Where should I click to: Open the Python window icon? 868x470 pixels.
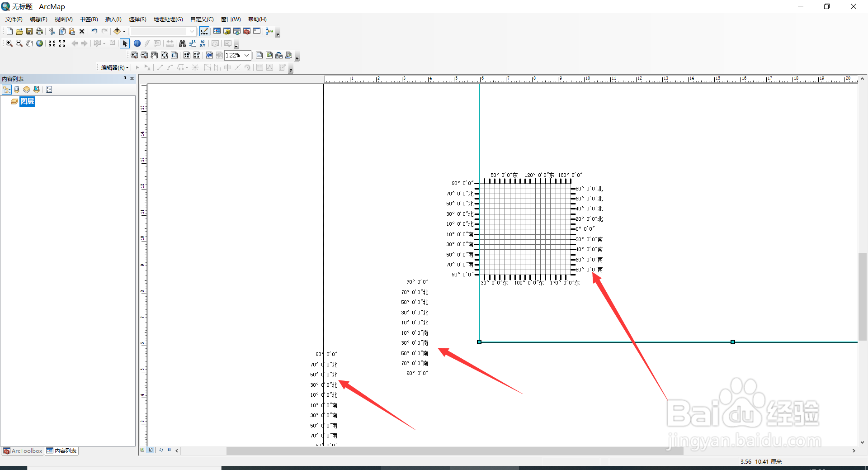coord(257,31)
